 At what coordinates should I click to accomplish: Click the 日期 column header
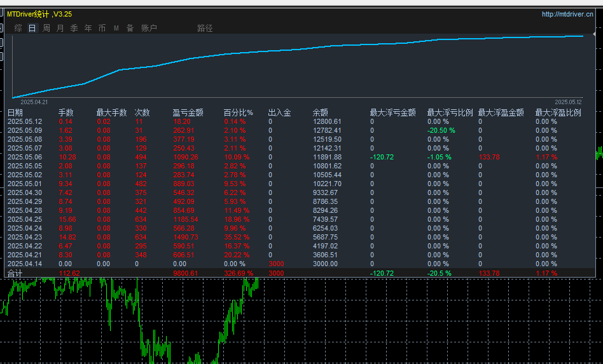[x=15, y=112]
